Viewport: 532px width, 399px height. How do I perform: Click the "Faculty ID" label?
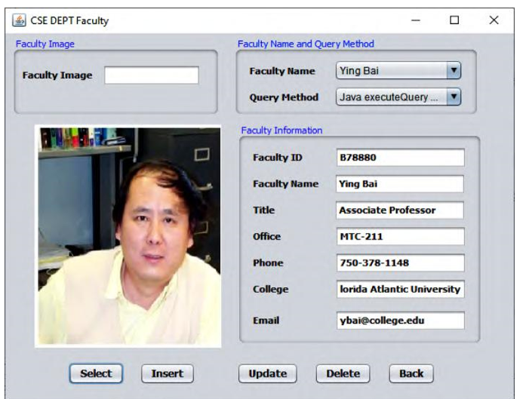[x=278, y=158]
